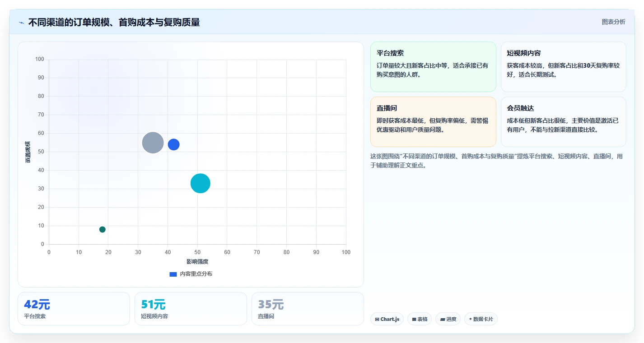Click the 影响强度 x-axis title
This screenshot has width=644, height=343.
click(x=197, y=262)
